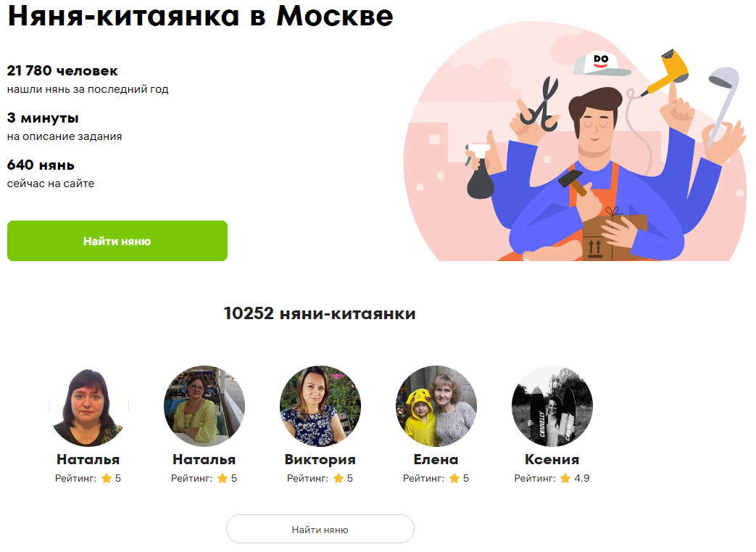Click the spray bottle in illustration

479,172
